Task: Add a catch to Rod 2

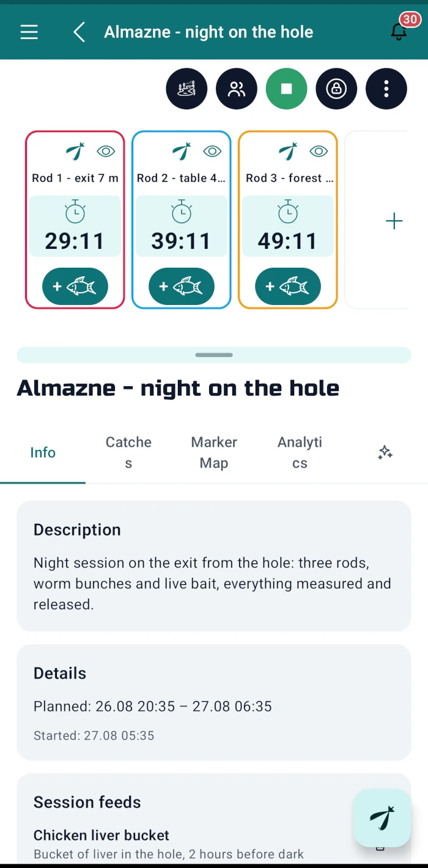Action: [182, 286]
